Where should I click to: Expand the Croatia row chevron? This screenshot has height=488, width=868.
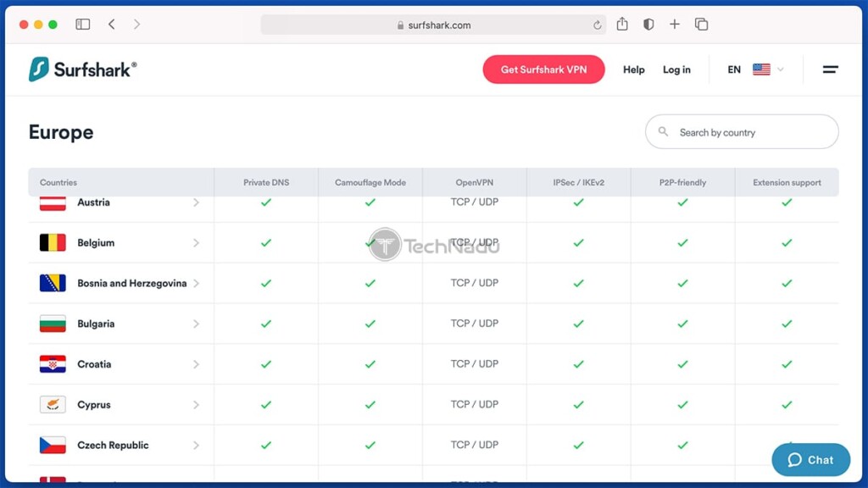coord(196,364)
